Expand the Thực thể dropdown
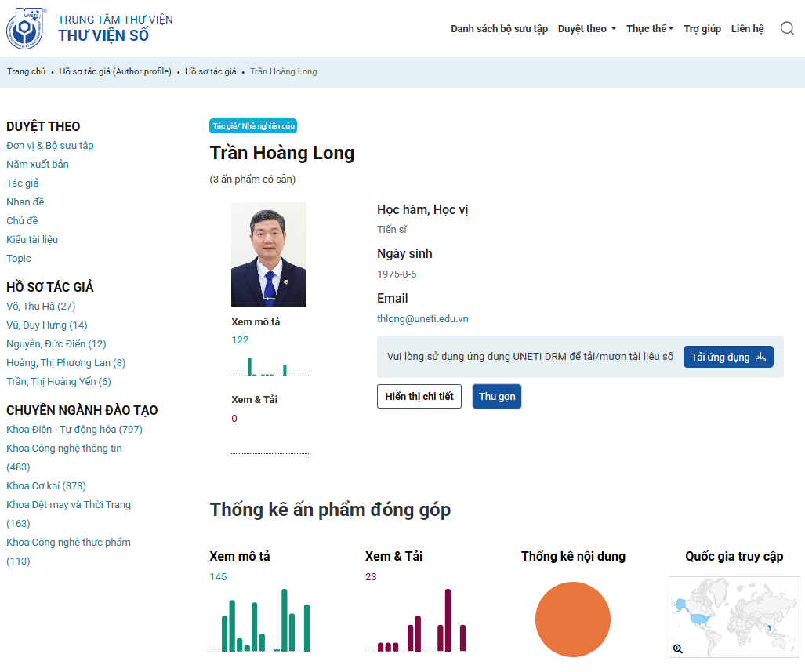805x672 pixels. tap(650, 29)
